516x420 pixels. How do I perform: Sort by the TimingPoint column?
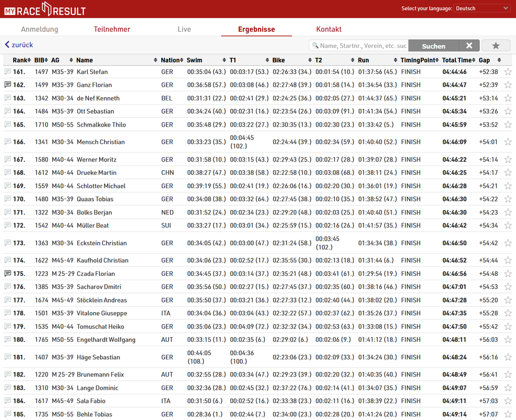(420, 60)
